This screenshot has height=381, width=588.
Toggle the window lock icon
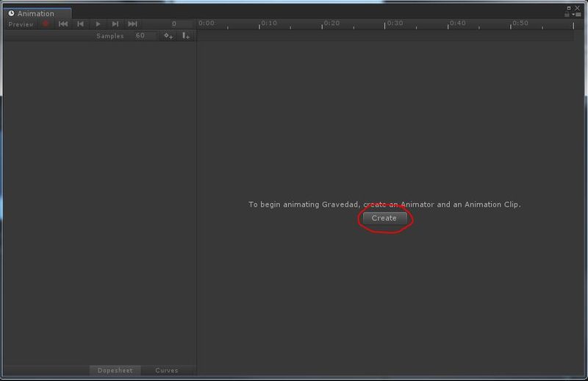tap(567, 15)
